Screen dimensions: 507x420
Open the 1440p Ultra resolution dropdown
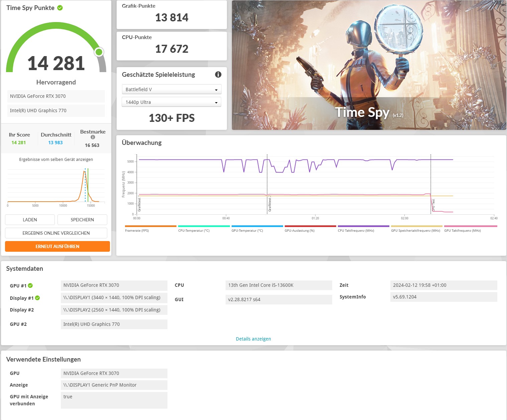[x=171, y=102]
